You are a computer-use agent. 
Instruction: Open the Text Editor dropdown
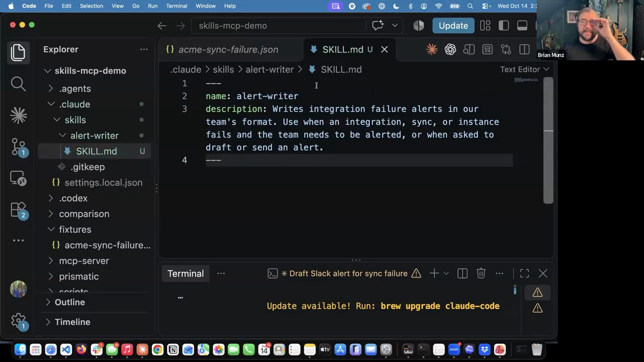click(x=524, y=69)
